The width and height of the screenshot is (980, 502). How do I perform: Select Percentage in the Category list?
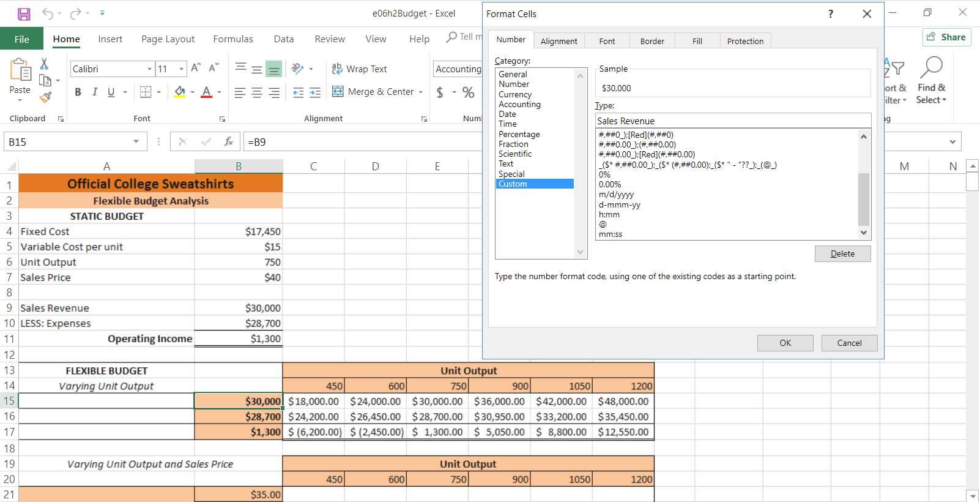(519, 134)
